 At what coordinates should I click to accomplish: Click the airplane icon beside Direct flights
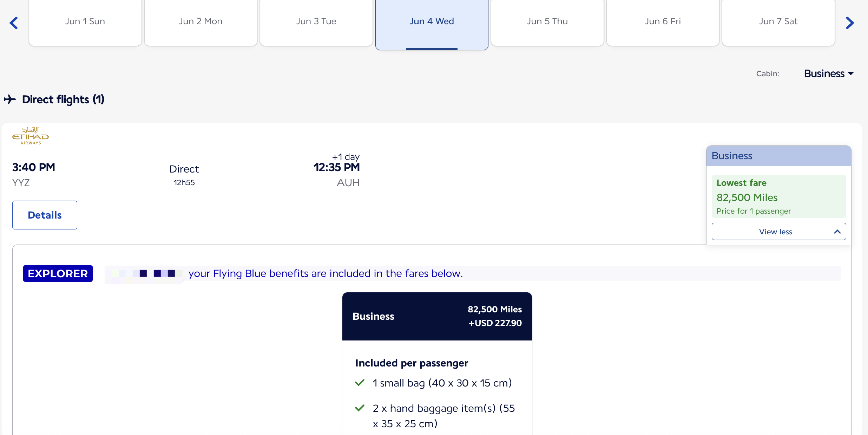[10, 99]
